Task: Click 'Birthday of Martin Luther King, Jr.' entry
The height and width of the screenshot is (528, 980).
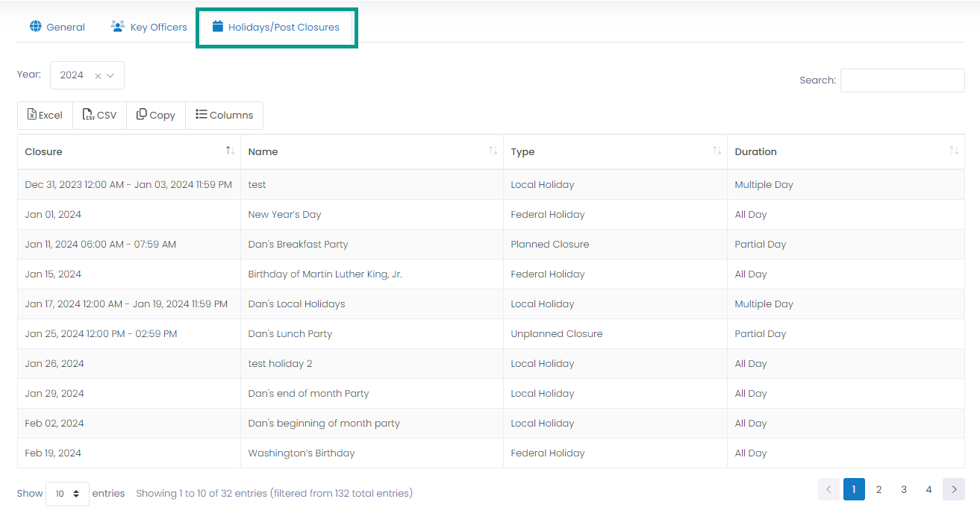Action: (x=325, y=274)
